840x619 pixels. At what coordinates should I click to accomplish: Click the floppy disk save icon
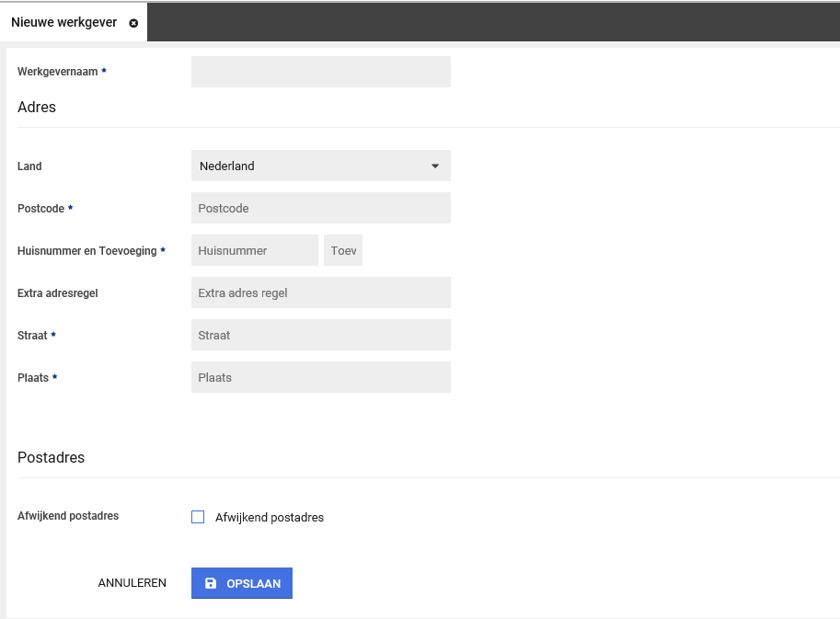tap(211, 583)
